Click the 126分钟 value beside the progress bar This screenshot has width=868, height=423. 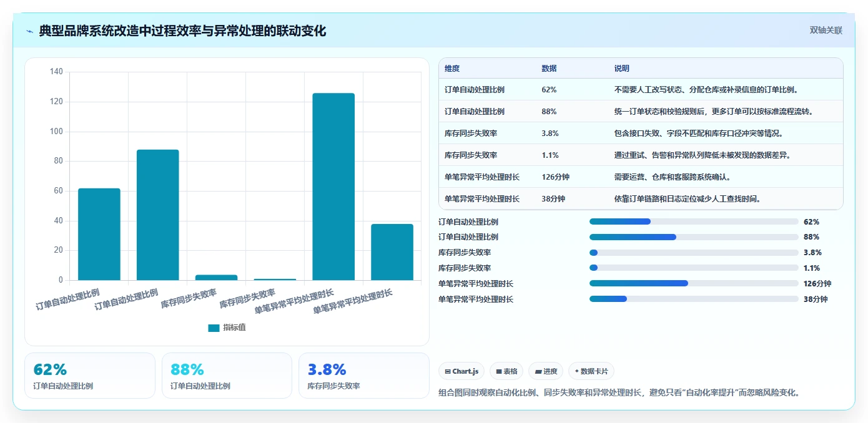coord(817,284)
